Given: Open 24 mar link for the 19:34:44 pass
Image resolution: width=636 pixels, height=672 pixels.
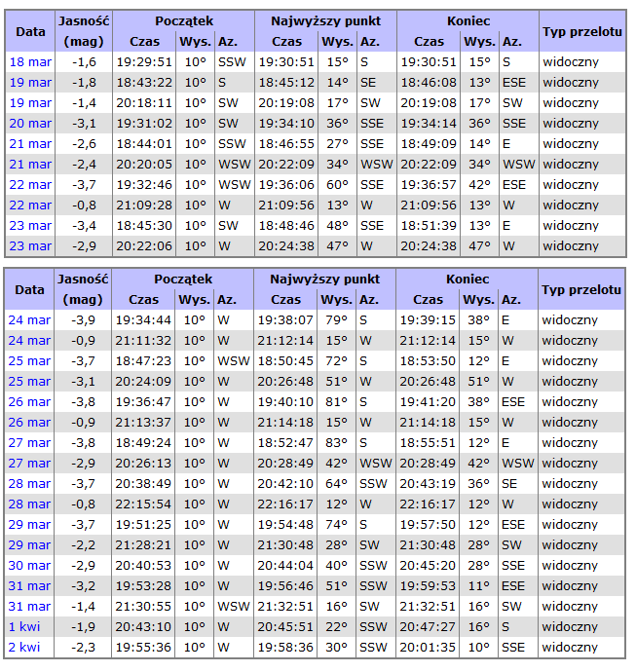Looking at the screenshot, I should [29, 320].
